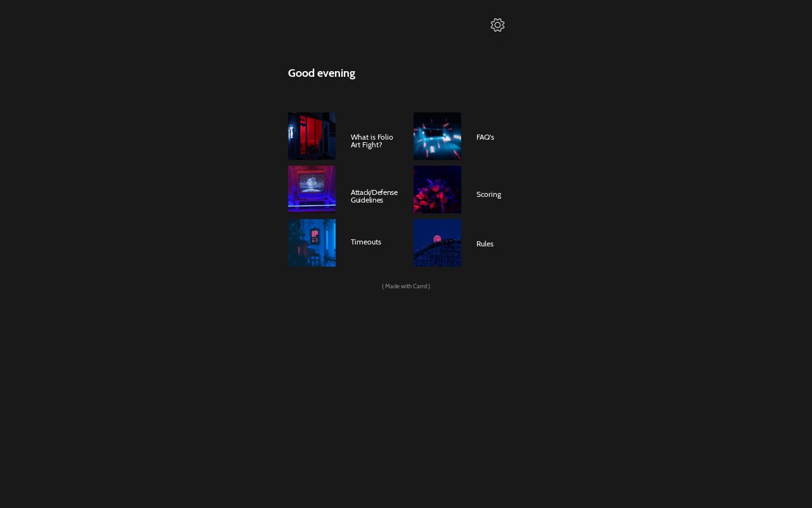812x508 pixels.
Task: Select the red and purple flowers thumbnail
Action: tap(437, 189)
